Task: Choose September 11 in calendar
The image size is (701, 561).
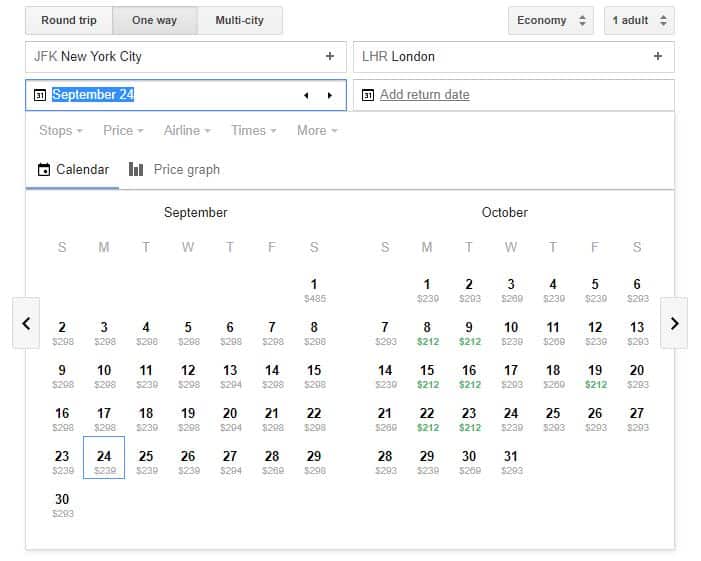Action: [x=146, y=376]
